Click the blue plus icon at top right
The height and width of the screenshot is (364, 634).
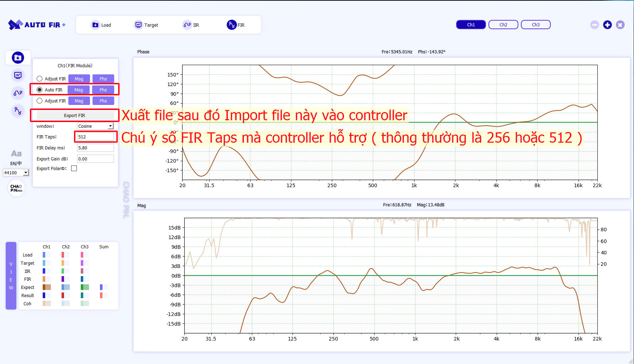607,25
